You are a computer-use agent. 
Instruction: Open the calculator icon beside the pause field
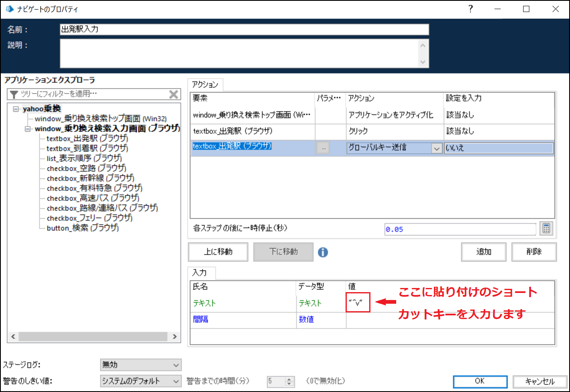[x=546, y=228]
